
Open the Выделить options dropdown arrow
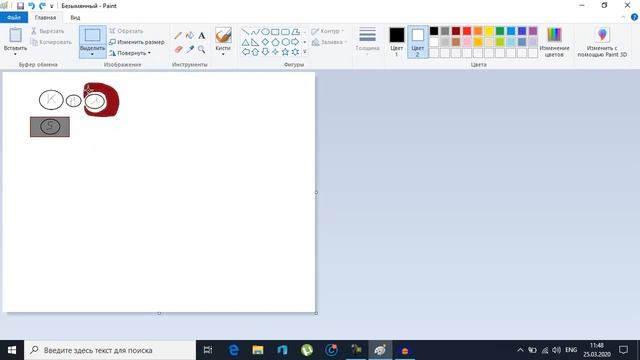pos(93,54)
